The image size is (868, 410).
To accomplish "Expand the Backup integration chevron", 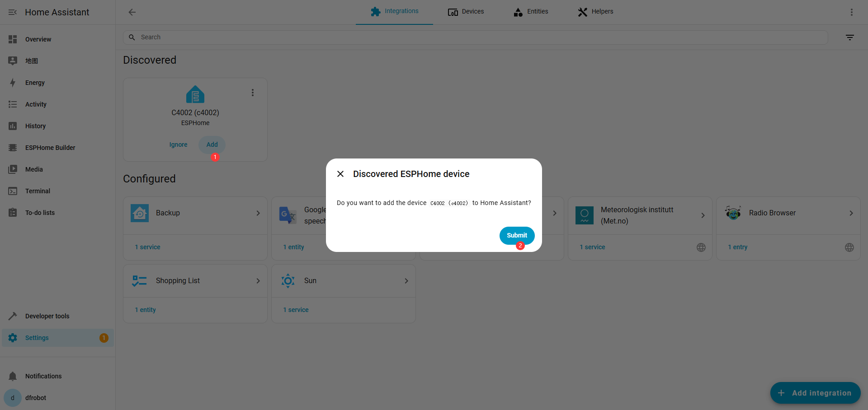I will pos(258,213).
